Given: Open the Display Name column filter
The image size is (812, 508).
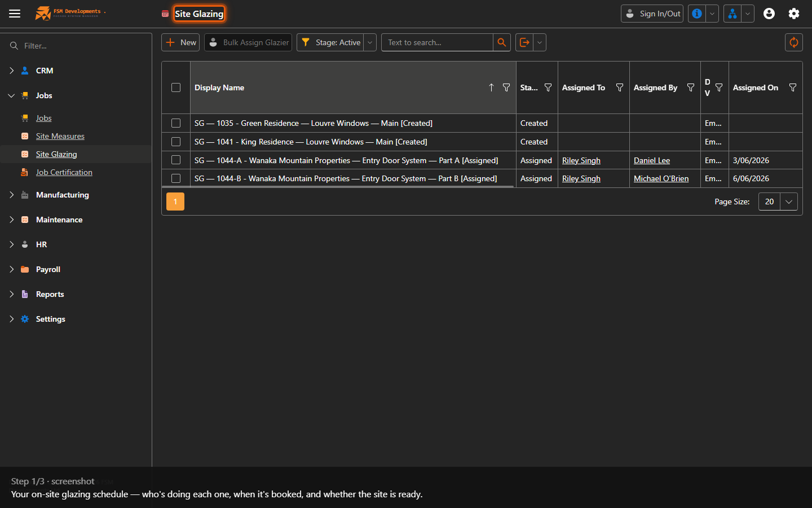Looking at the screenshot, I should click(506, 87).
